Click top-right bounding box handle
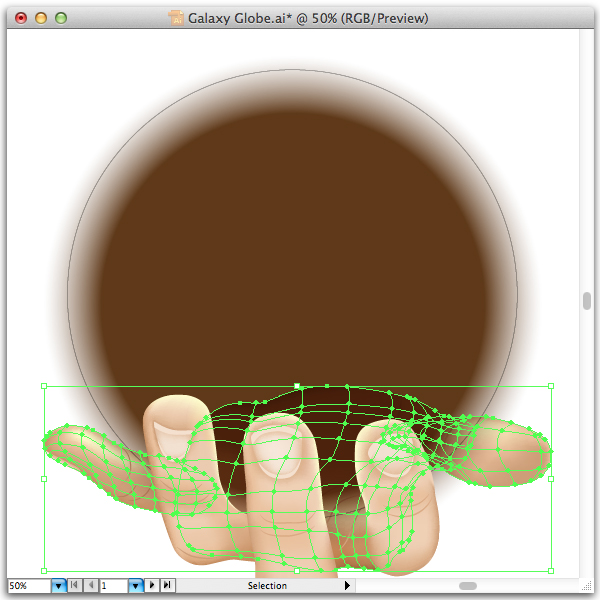 551,386
